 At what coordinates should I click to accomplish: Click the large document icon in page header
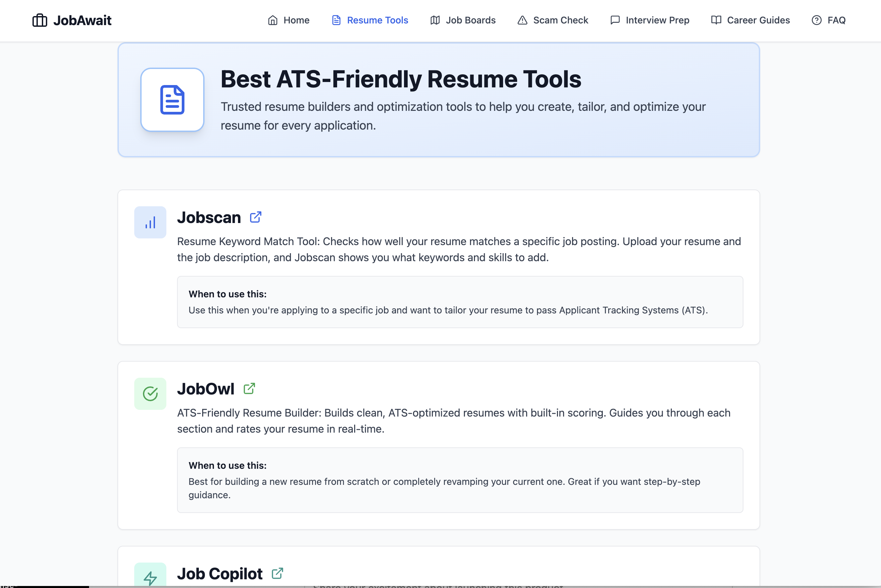click(172, 99)
